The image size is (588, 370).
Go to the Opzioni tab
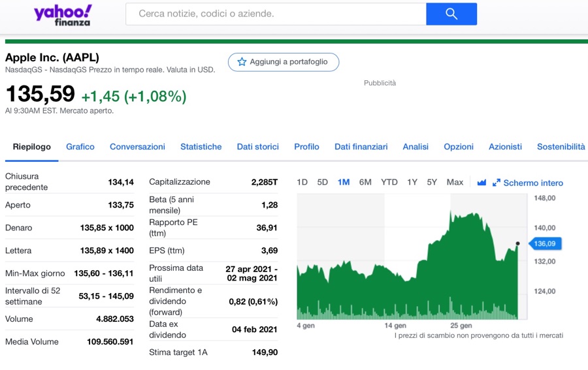(x=458, y=147)
